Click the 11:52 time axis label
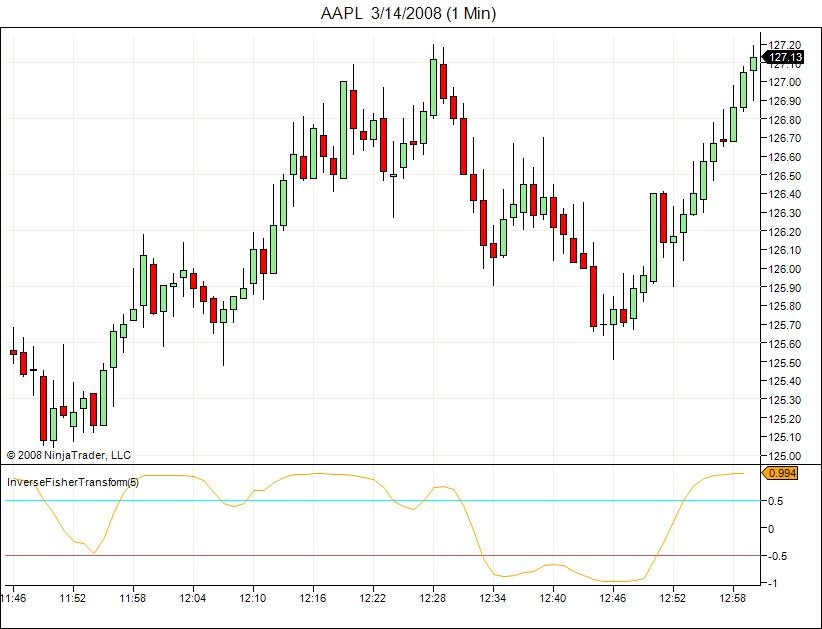 (73, 598)
